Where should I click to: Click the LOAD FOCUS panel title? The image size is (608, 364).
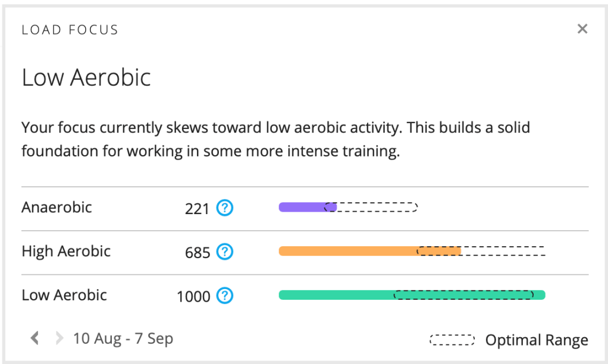[x=70, y=30]
